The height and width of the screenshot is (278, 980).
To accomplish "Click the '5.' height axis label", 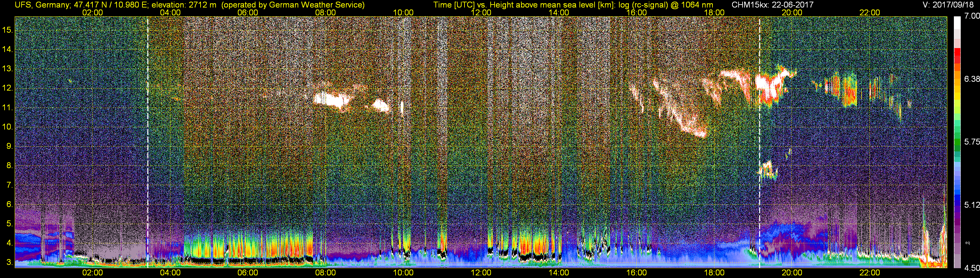I will pyautogui.click(x=9, y=223).
